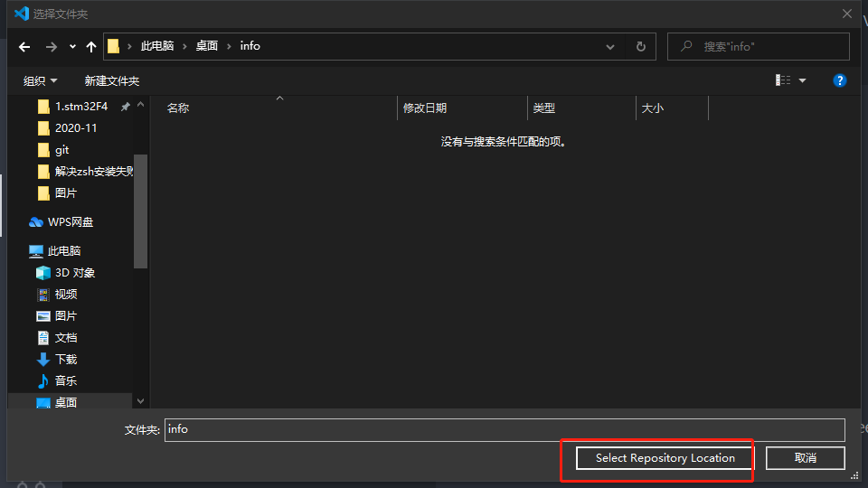
Task: Click the sidebar scroll up arrow
Action: [x=141, y=105]
